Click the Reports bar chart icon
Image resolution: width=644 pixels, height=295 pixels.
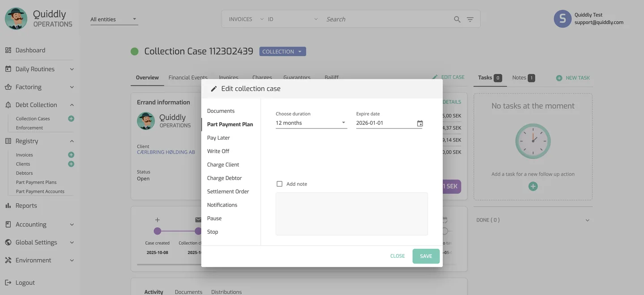tap(8, 205)
